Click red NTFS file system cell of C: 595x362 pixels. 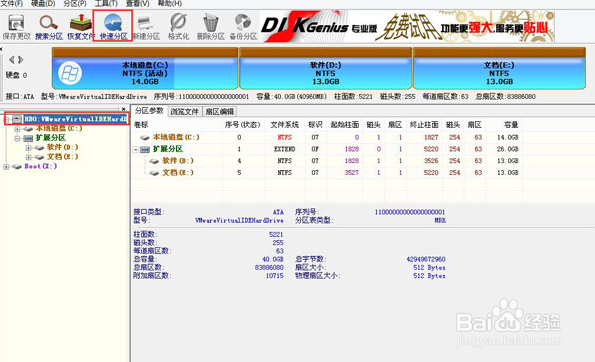(x=285, y=137)
